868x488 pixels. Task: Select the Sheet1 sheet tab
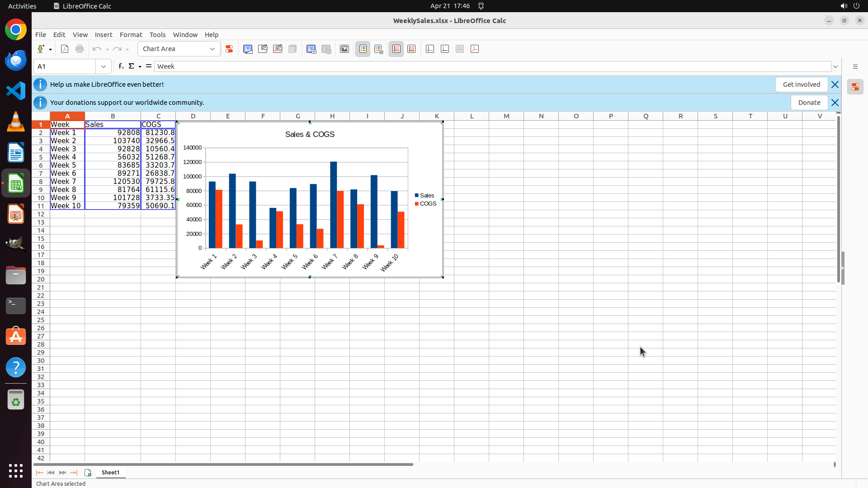[110, 472]
